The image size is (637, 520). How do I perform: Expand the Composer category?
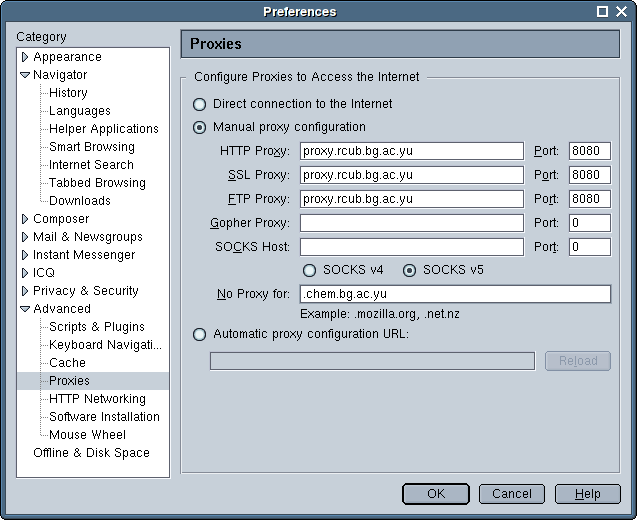tap(25, 219)
